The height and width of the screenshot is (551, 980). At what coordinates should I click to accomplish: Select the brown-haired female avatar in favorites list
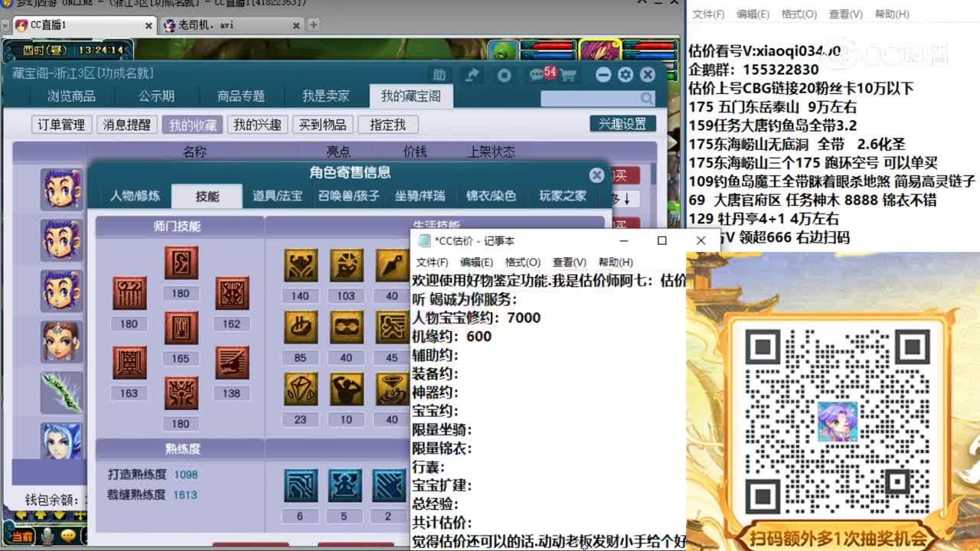point(61,341)
